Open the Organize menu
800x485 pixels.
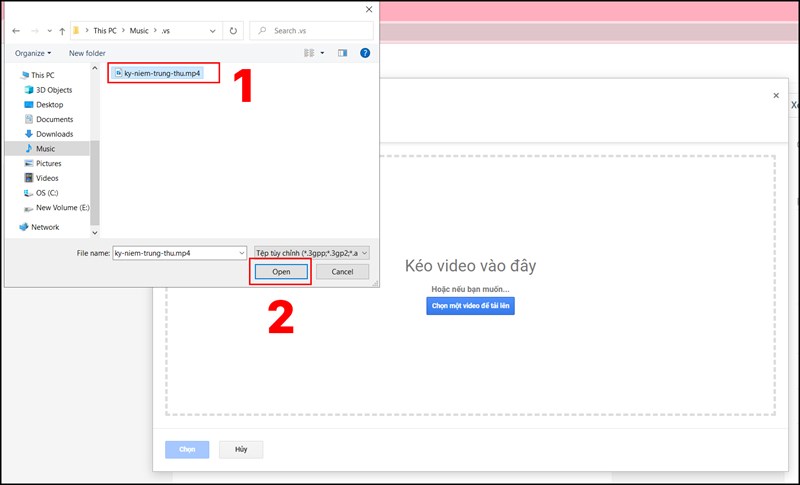(33, 53)
